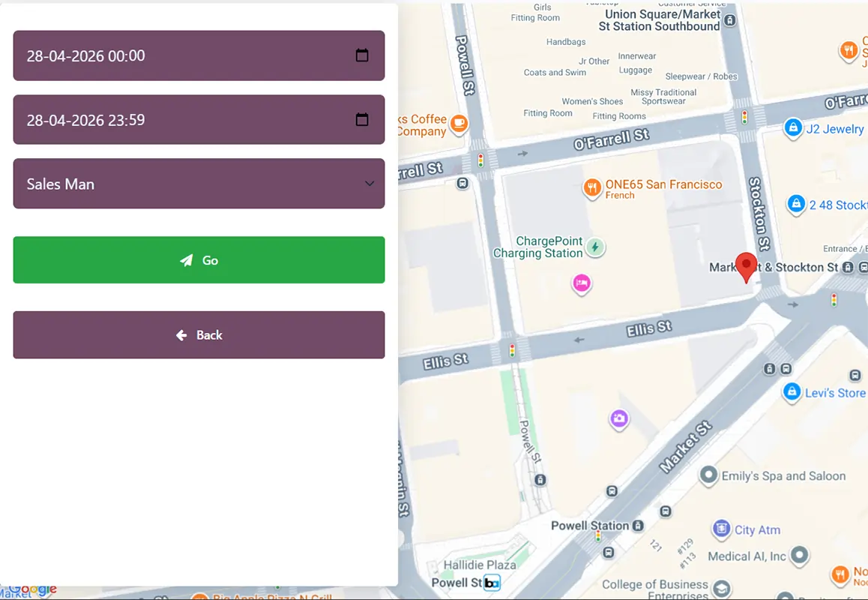Click the Levi's Store label
Image resolution: width=868 pixels, height=600 pixels.
[x=835, y=393]
